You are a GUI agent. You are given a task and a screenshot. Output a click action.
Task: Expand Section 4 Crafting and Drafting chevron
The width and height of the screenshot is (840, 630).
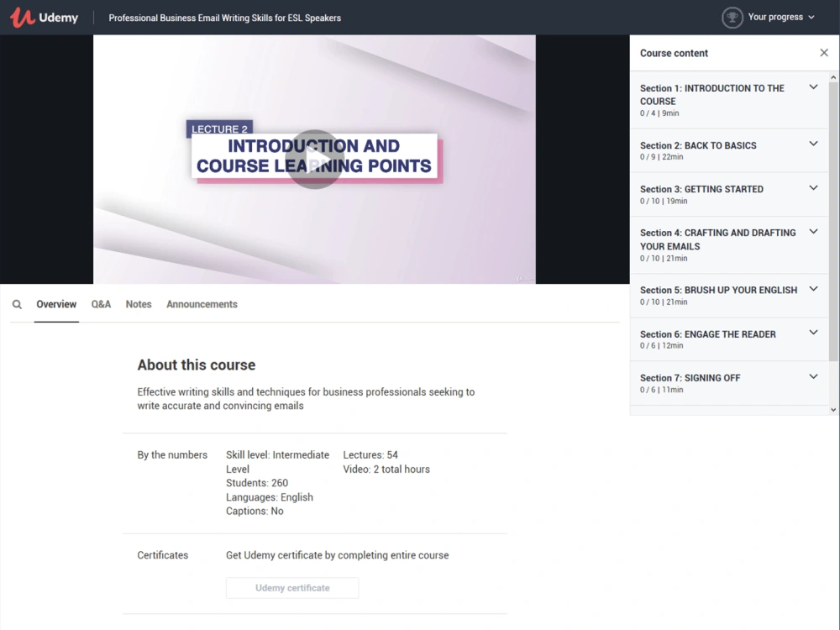(813, 232)
